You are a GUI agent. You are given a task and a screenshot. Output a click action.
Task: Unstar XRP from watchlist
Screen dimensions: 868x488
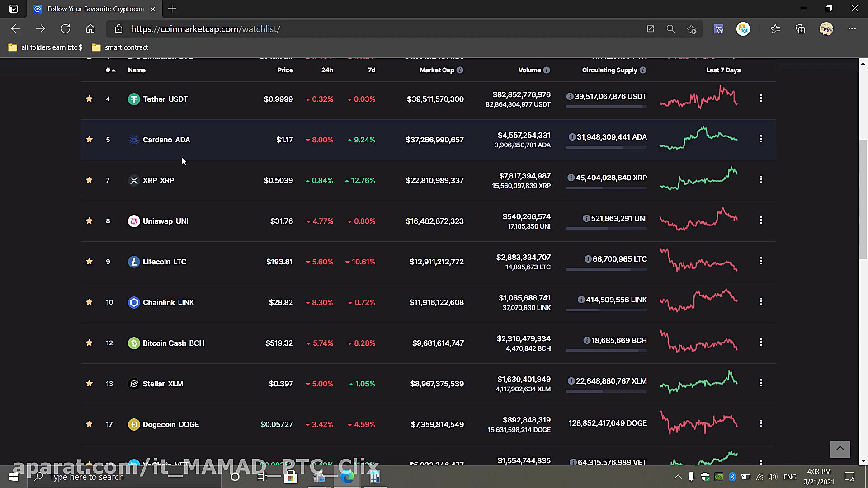[x=89, y=180]
